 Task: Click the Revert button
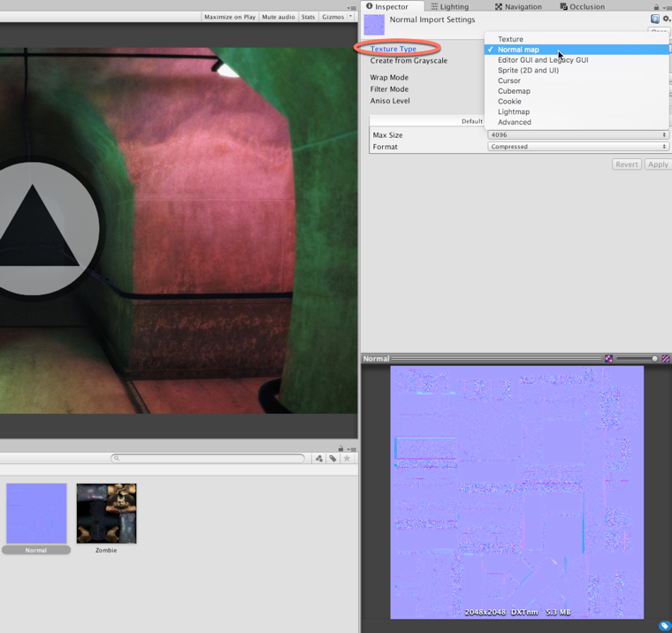(626, 164)
